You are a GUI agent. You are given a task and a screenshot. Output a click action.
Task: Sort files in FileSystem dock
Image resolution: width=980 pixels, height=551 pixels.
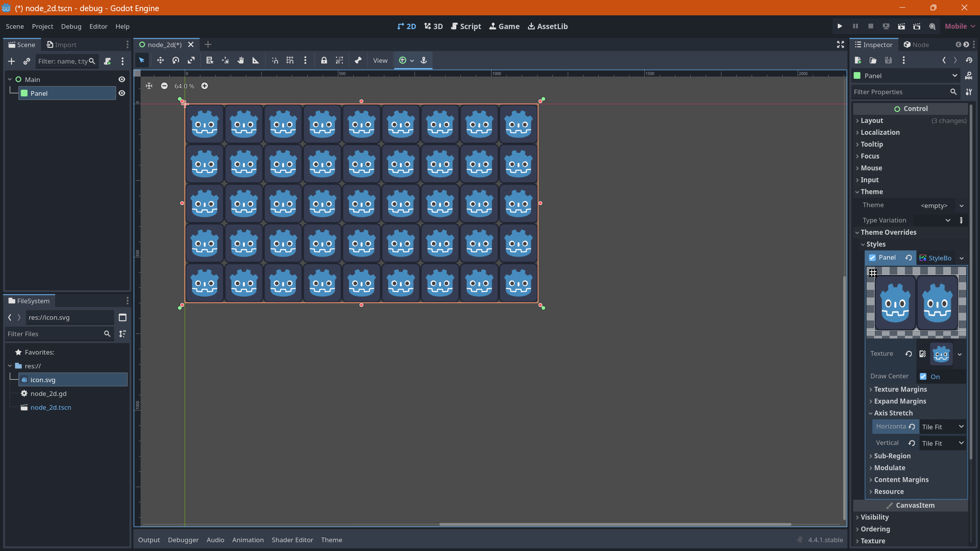pyautogui.click(x=123, y=334)
